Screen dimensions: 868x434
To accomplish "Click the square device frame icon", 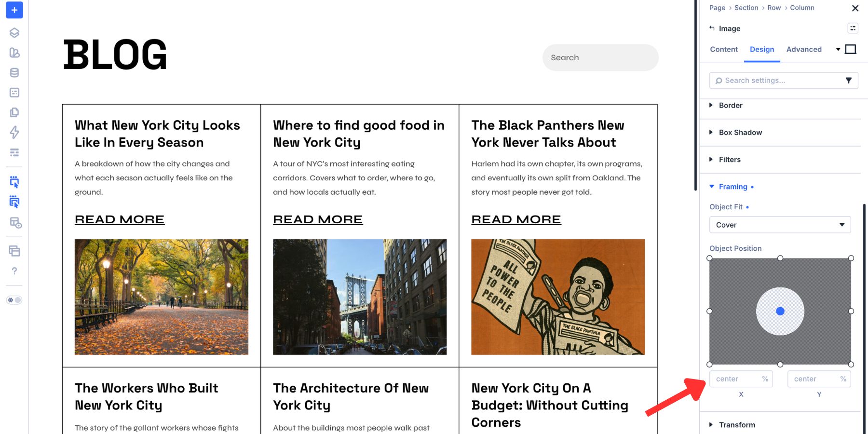I will coord(851,49).
